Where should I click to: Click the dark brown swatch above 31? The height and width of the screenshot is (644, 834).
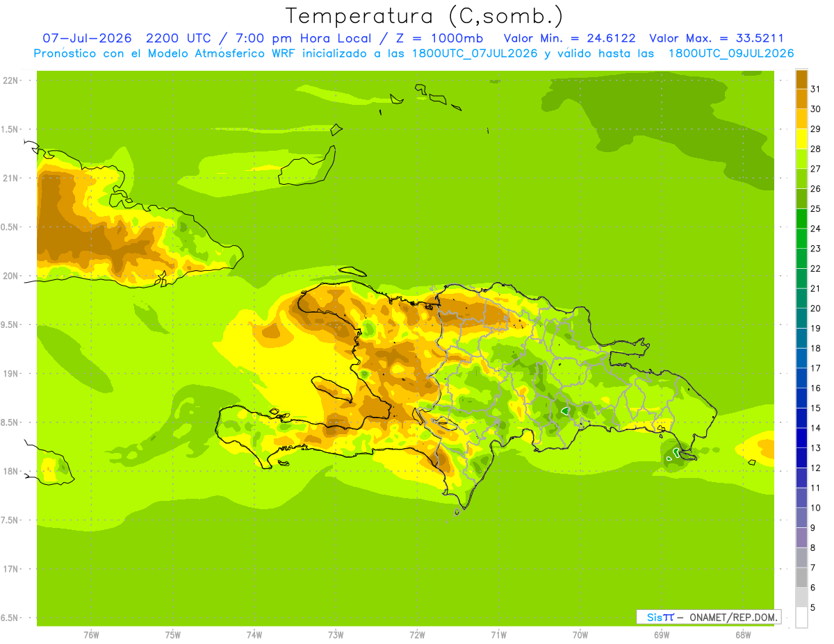pos(801,79)
